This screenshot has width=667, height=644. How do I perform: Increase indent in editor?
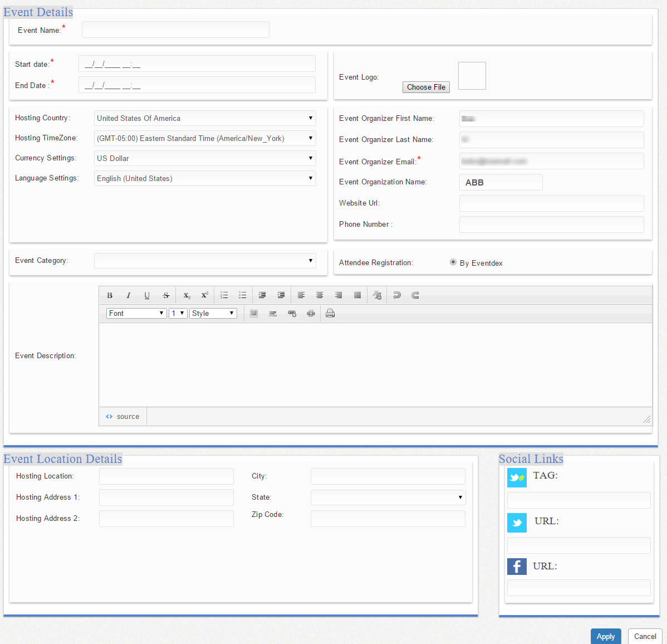point(281,295)
